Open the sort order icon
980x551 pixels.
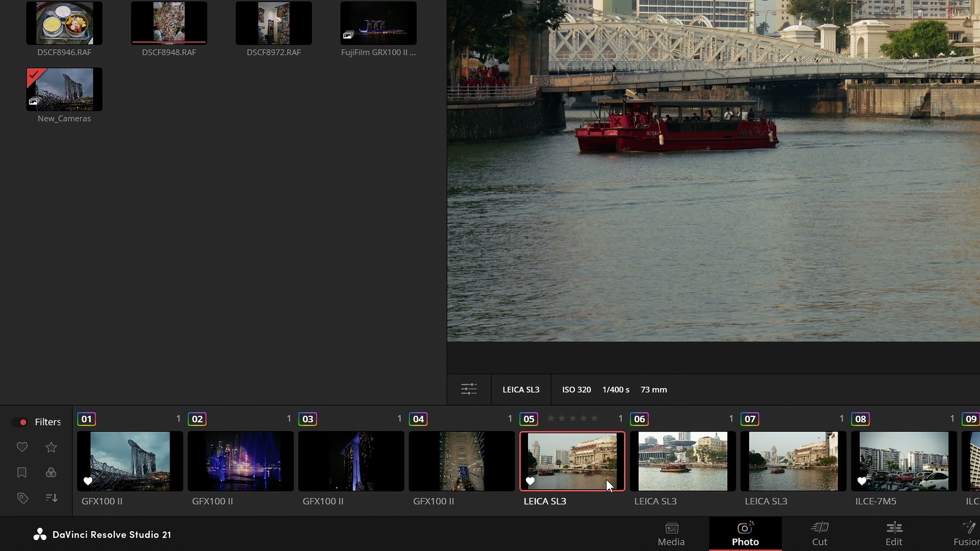point(51,498)
